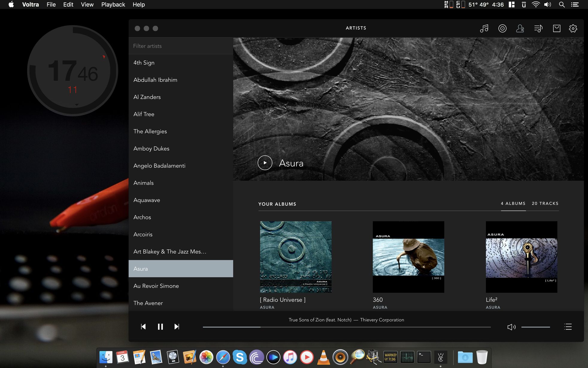Open the Store shopping bag icon
Image resolution: width=588 pixels, height=368 pixels.
tap(557, 28)
